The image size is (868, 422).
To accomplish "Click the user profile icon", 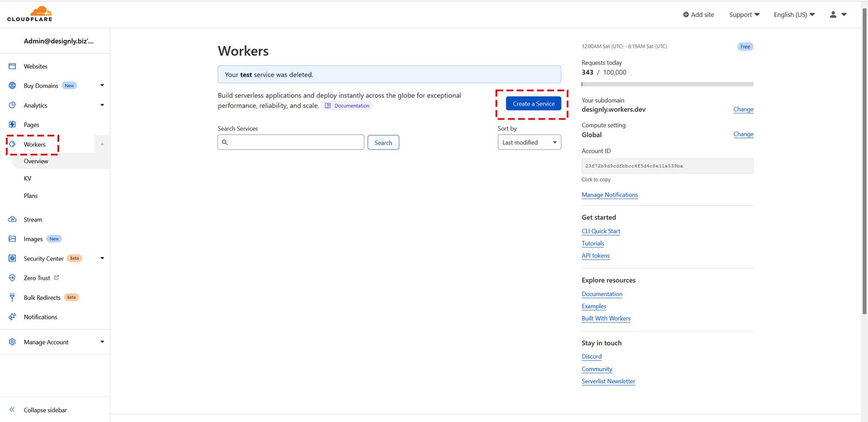I will click(833, 15).
